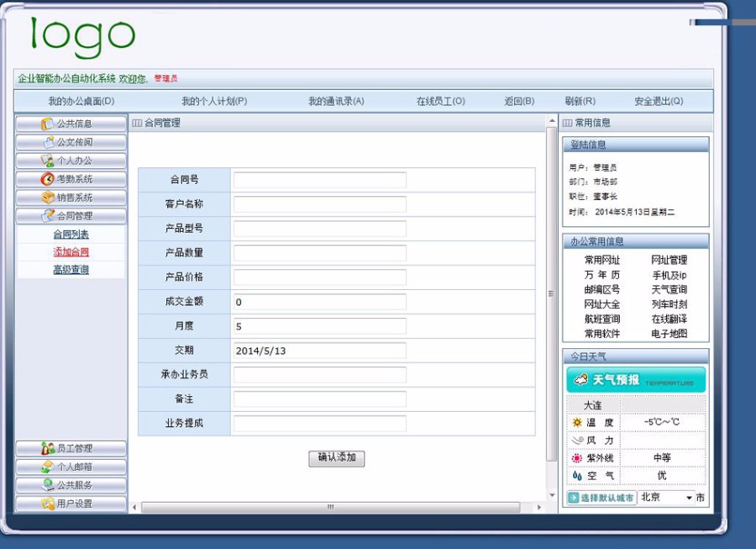Open the 常用软件 link
The image size is (756, 549).
[602, 334]
